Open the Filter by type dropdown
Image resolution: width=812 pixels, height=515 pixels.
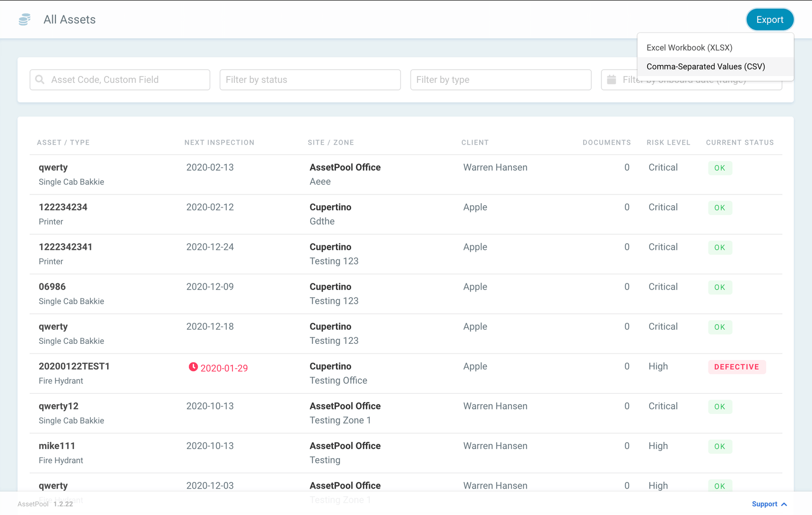click(x=501, y=80)
